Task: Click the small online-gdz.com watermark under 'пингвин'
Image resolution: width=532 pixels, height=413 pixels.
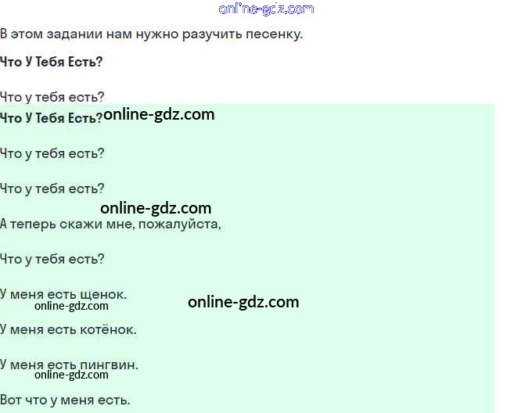Action: pyautogui.click(x=71, y=375)
